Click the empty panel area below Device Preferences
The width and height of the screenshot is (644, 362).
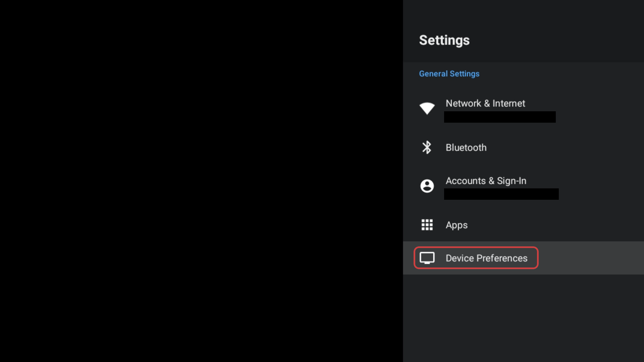point(523,318)
